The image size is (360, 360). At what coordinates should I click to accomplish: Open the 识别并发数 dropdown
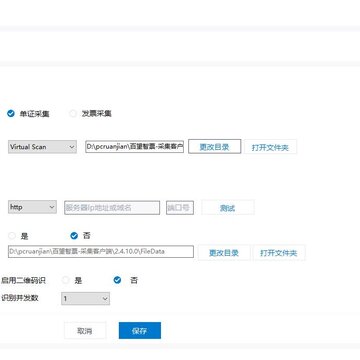(x=85, y=299)
